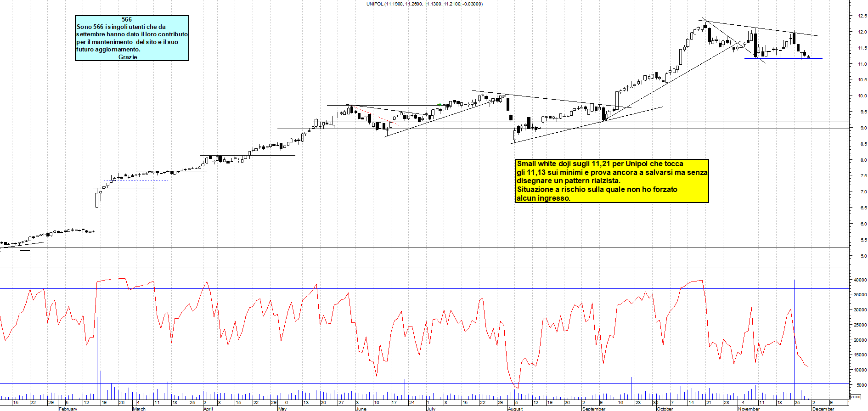The height and width of the screenshot is (411, 868).
Task: Select the blue support line near 11.15
Action: (783, 58)
